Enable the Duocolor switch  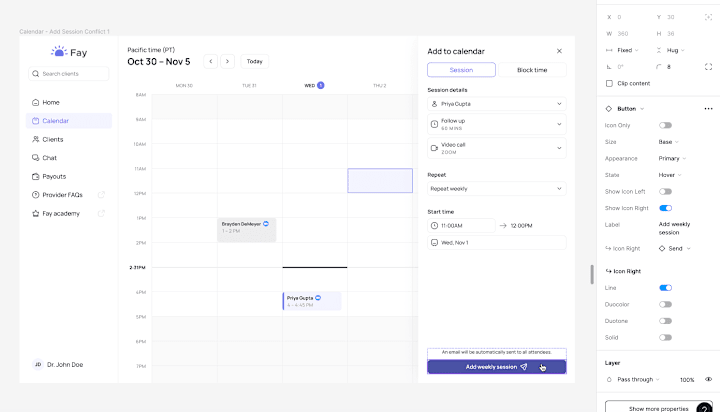click(665, 305)
